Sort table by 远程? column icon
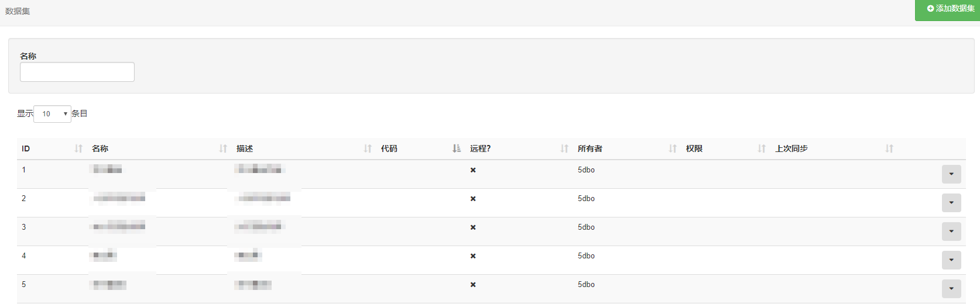 564,148
